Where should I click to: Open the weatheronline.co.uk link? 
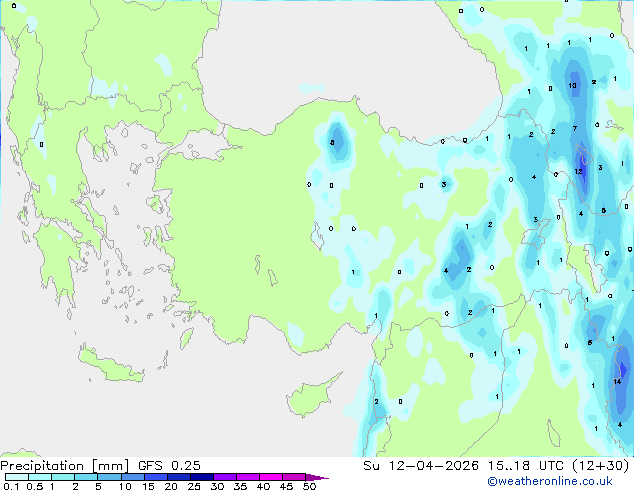550,481
